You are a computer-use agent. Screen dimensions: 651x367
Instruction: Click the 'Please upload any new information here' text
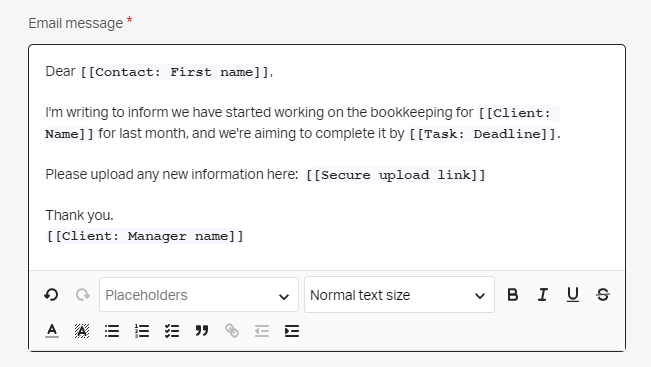(171, 174)
